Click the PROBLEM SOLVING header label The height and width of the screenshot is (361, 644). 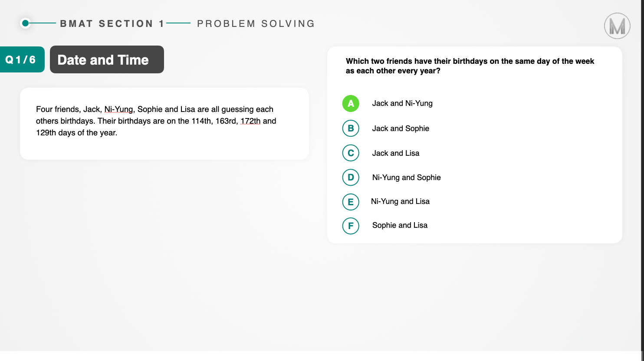coord(256,24)
